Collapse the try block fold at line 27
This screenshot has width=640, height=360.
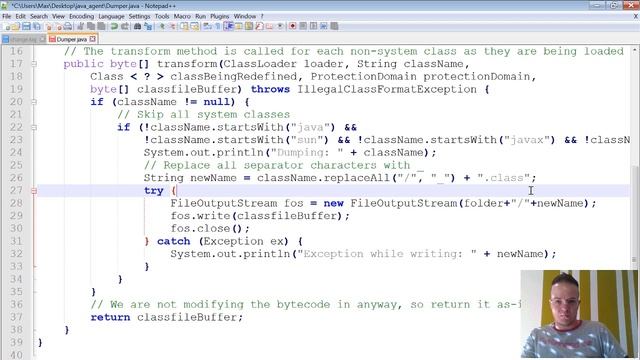coord(34,190)
